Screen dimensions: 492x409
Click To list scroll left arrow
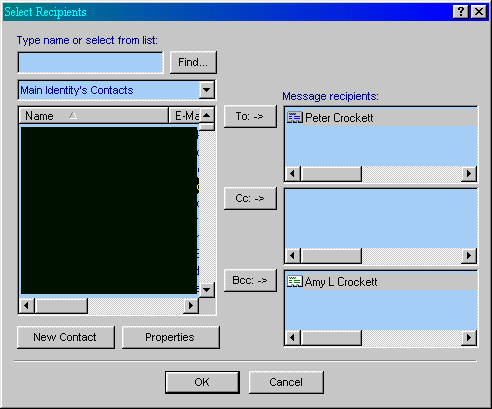pyautogui.click(x=293, y=174)
